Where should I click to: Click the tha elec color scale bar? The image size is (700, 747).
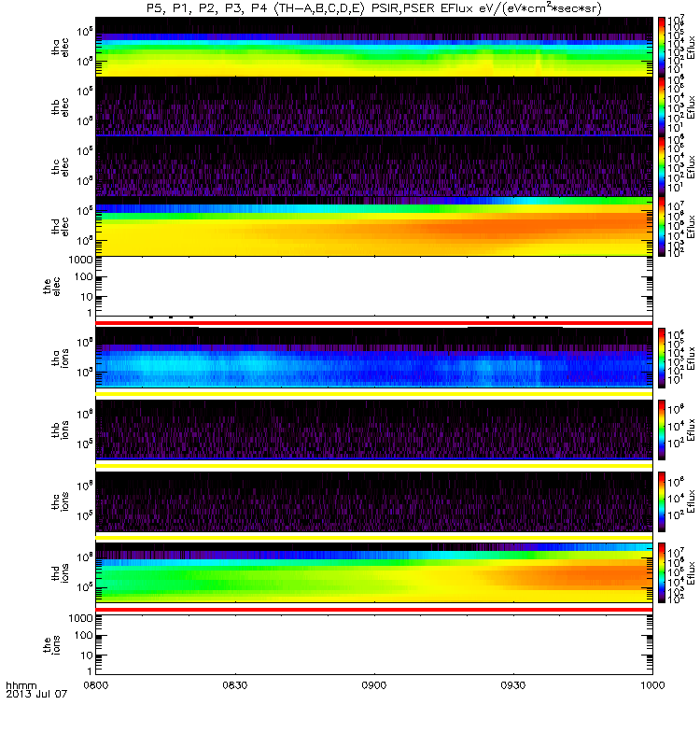(662, 47)
